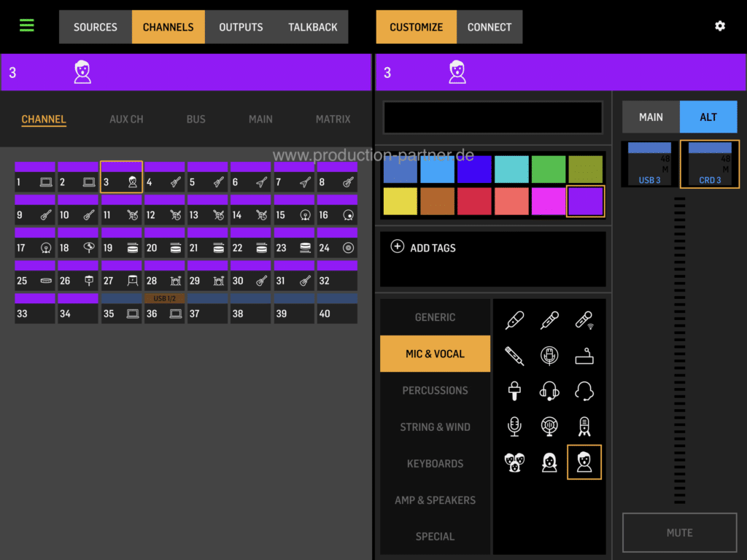Choose the podium desk microphone icon
Screen dimensions: 747x560
(584, 355)
